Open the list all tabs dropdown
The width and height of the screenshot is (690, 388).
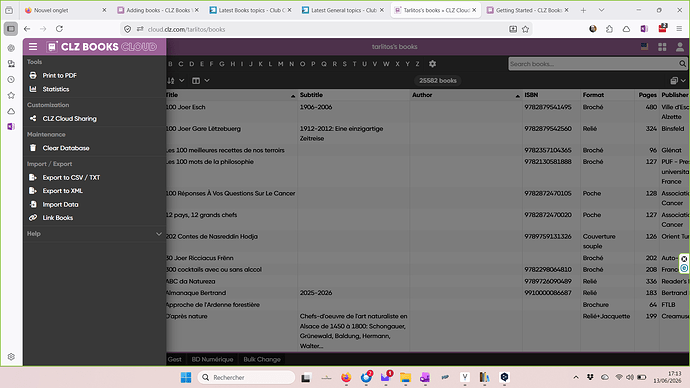coord(602,10)
